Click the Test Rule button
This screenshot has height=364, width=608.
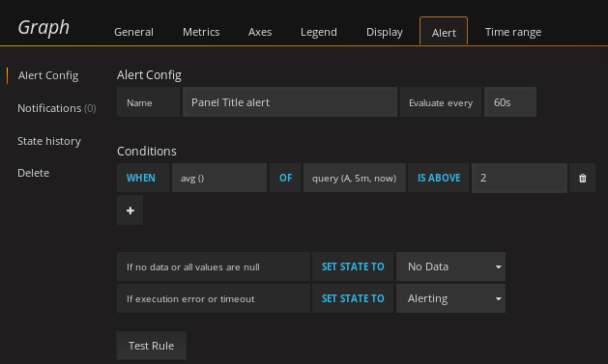tap(151, 346)
